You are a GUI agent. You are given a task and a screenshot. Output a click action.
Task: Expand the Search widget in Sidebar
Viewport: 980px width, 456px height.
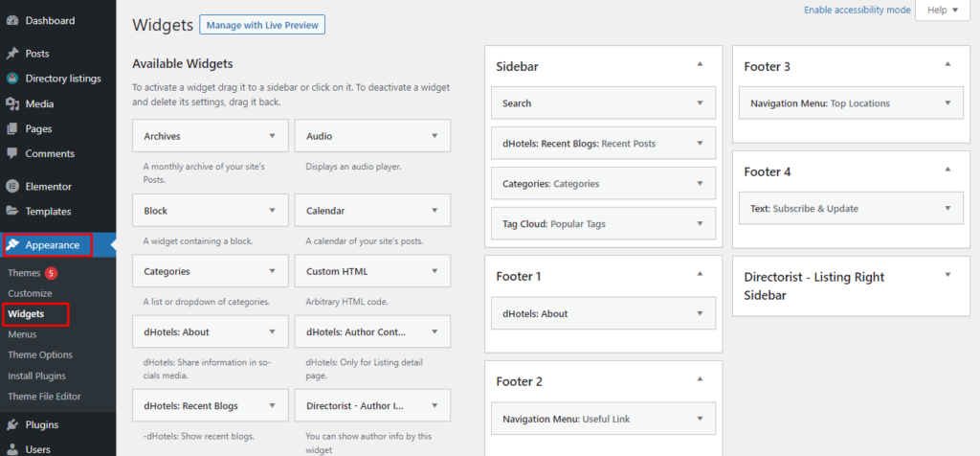coord(700,103)
